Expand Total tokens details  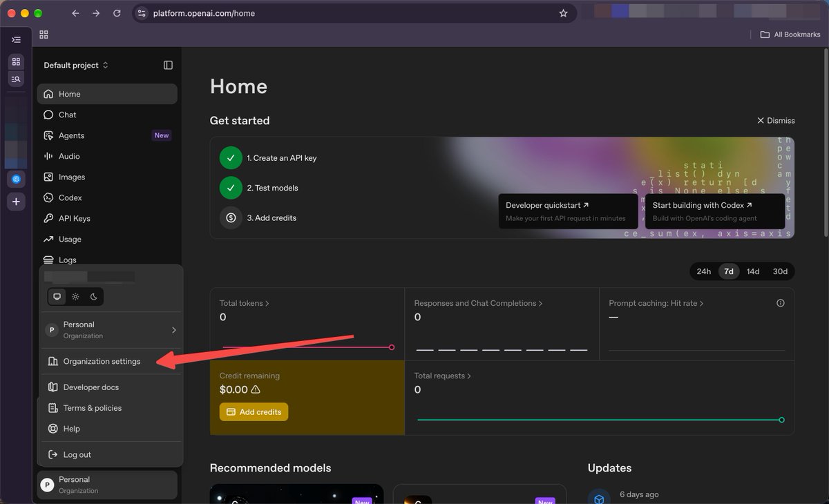coord(245,303)
